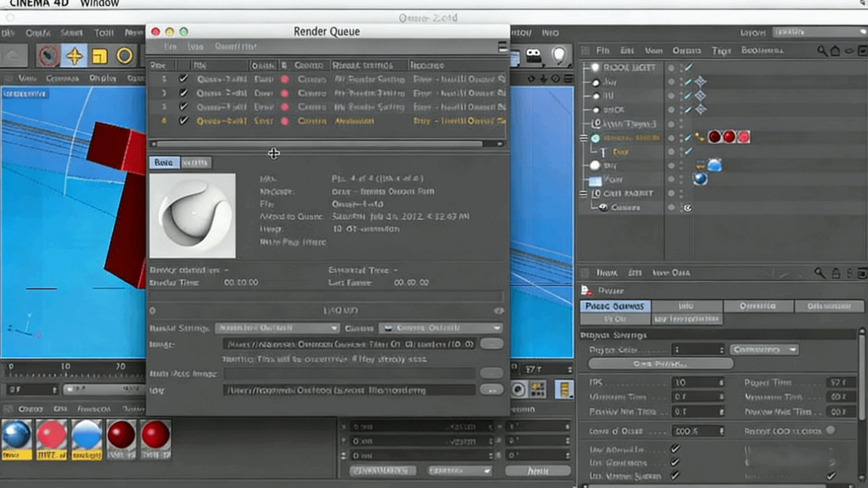The height and width of the screenshot is (488, 868).
Task: Uncheck the first job in Render Queue
Action: (x=183, y=79)
